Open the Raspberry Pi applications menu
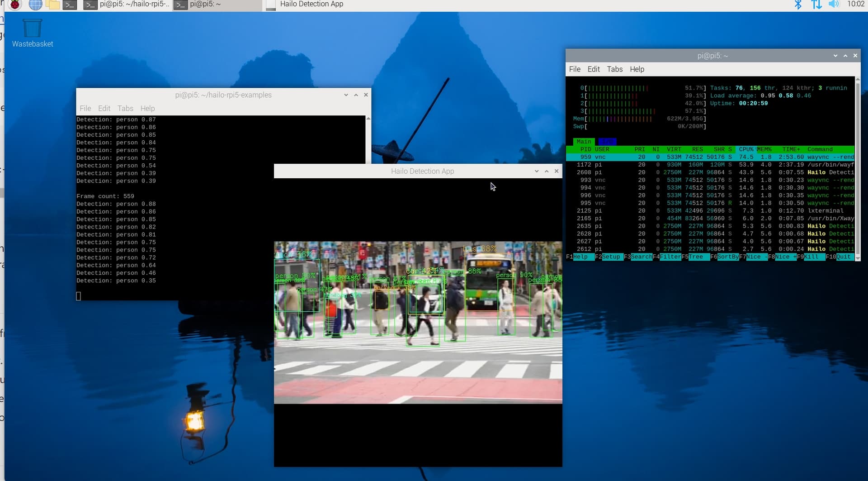The image size is (868, 481). 15,5
